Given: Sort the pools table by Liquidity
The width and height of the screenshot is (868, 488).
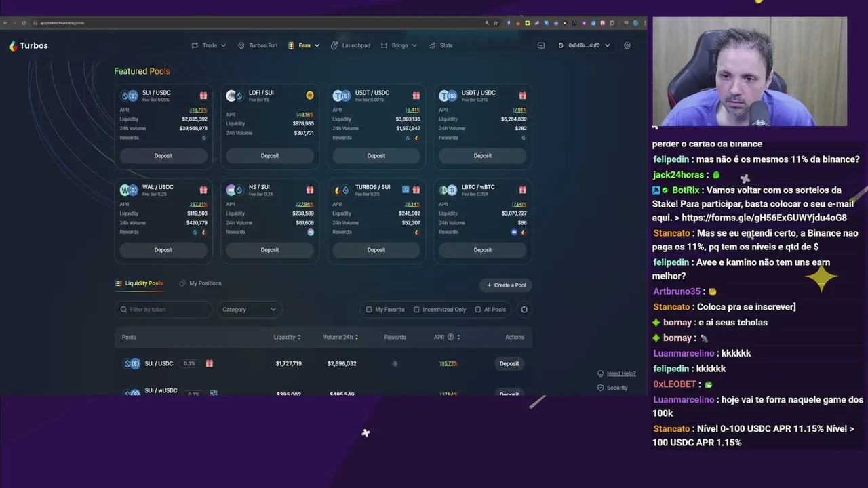Looking at the screenshot, I should pyautogui.click(x=288, y=337).
